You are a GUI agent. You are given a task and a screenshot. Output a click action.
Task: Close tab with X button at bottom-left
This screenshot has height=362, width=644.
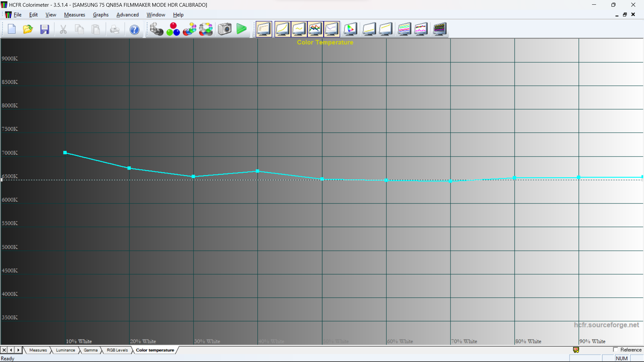pos(4,350)
